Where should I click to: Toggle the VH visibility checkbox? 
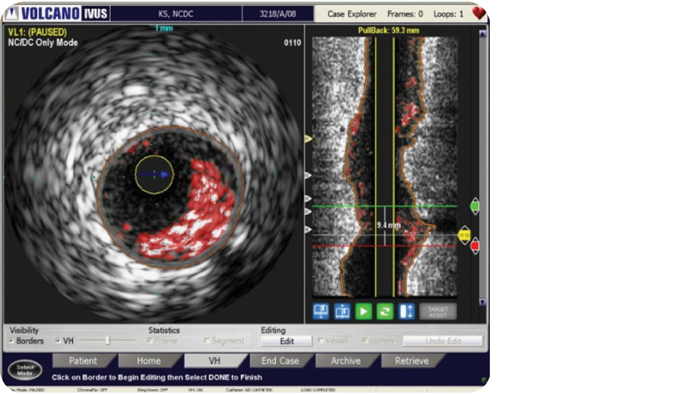coord(58,341)
